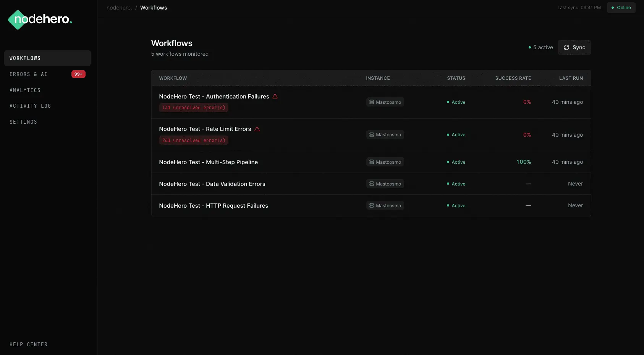The image size is (644, 355).
Task: Open NodeHero Test - Rate Limit Errors workflow
Action: (x=205, y=129)
